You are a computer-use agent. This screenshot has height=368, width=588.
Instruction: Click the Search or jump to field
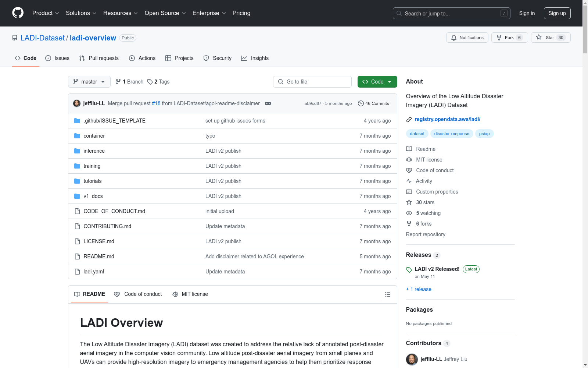452,13
